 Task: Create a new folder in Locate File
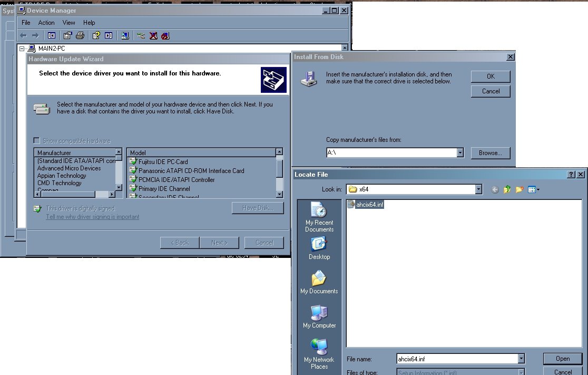(x=519, y=189)
